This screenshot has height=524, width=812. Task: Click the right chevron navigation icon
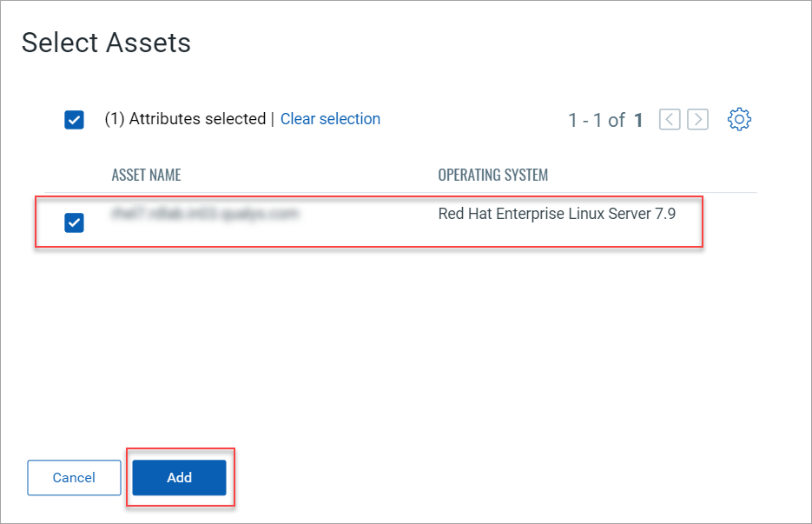(x=697, y=119)
